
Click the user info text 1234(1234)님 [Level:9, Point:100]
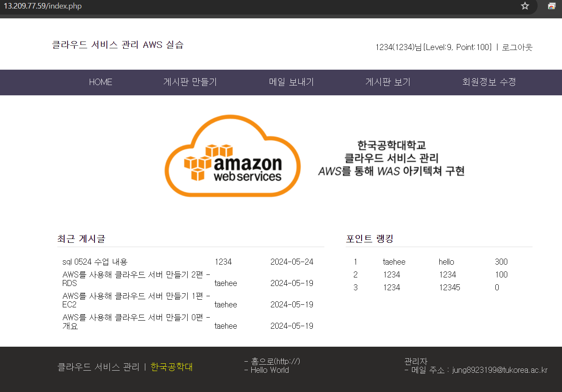point(434,47)
